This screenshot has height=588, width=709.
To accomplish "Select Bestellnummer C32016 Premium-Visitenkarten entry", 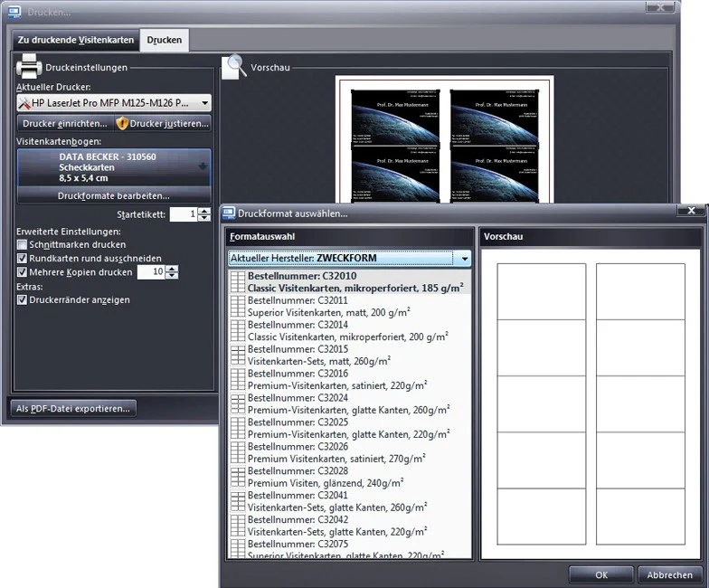I will 351,380.
